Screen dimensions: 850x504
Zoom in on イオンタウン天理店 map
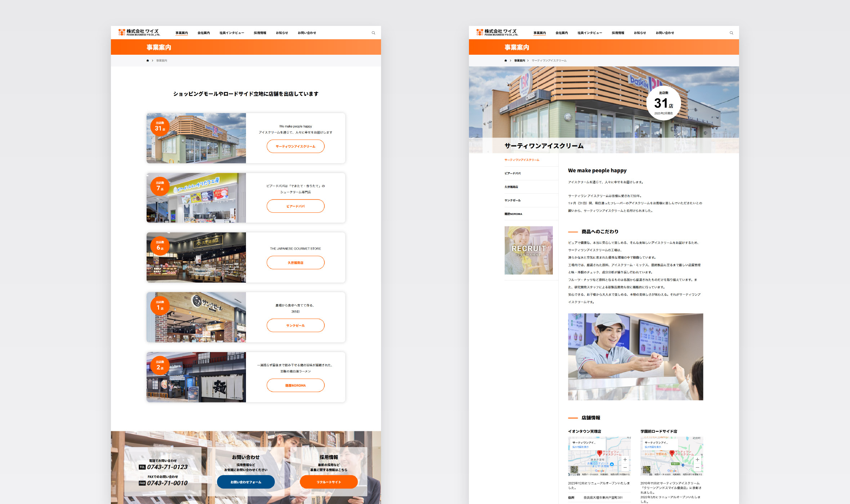coord(625,460)
